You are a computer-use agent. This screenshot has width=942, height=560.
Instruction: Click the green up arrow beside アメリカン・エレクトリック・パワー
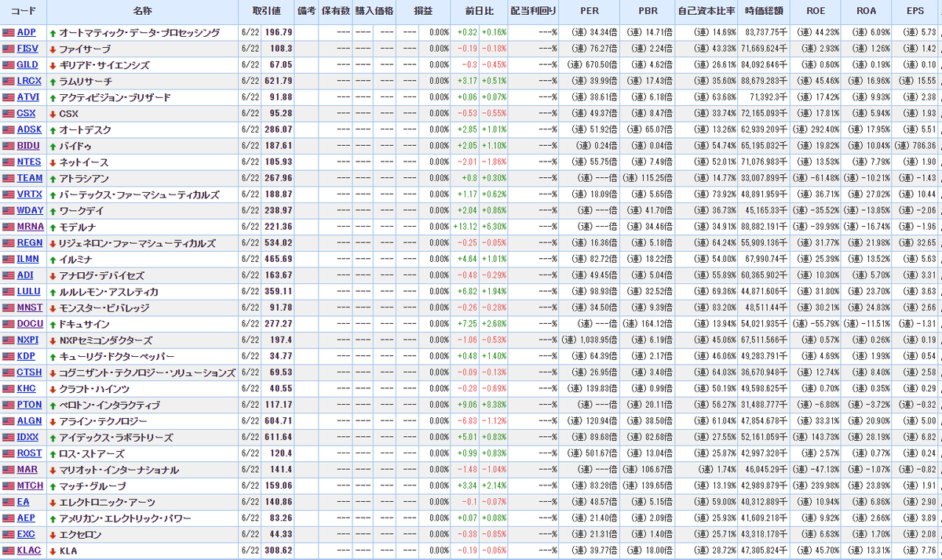(53, 518)
